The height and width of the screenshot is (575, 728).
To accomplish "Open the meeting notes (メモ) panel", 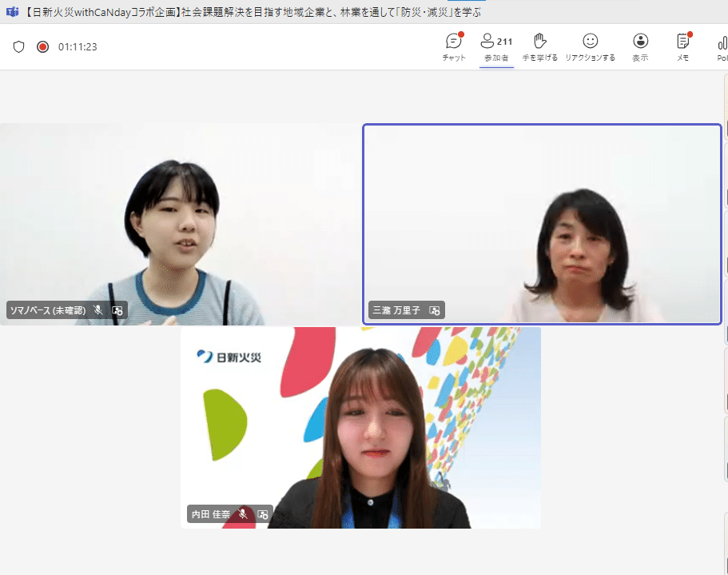I will click(x=683, y=46).
